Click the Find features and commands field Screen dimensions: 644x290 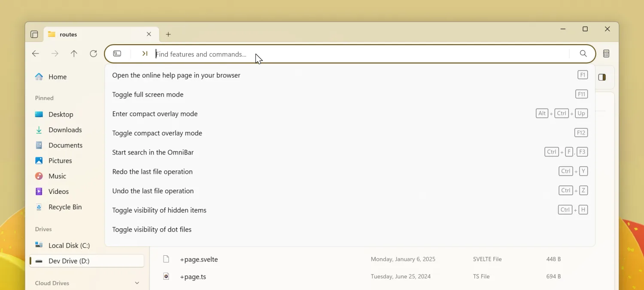coord(343,54)
